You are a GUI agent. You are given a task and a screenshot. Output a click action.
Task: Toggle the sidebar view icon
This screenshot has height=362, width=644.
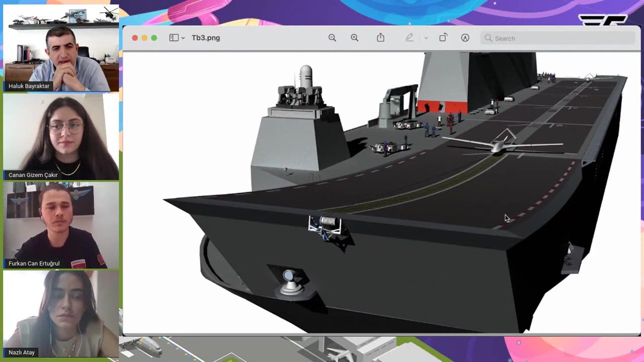coord(174,38)
